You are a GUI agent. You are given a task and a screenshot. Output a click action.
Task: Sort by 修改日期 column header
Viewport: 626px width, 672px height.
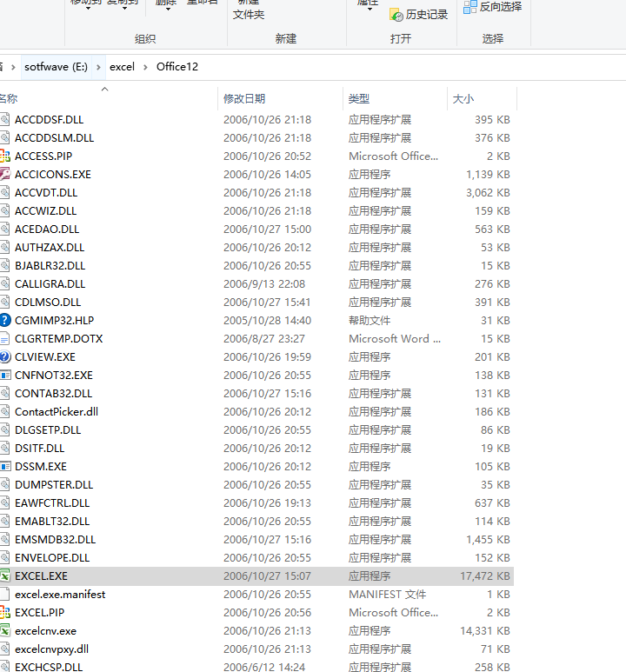pos(244,99)
